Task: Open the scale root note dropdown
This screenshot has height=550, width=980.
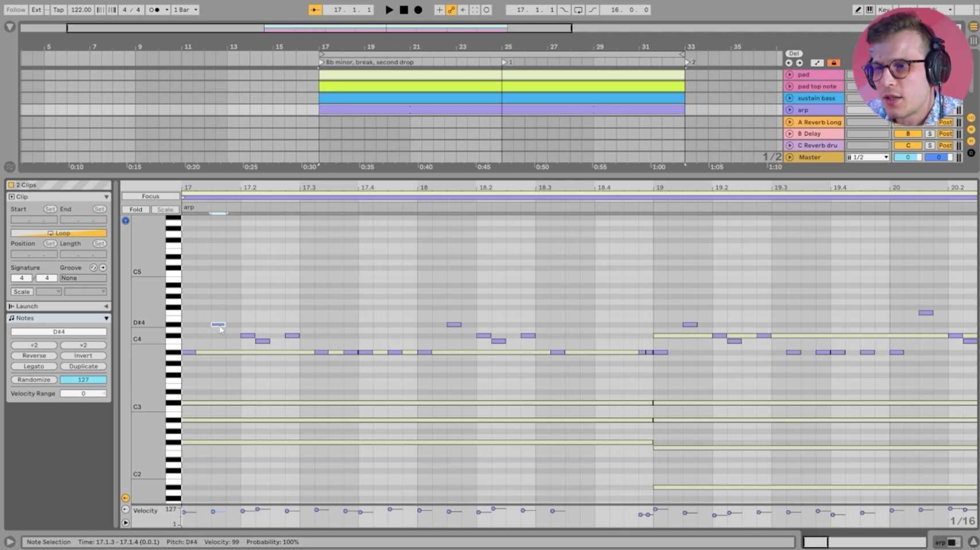Action: (49, 292)
